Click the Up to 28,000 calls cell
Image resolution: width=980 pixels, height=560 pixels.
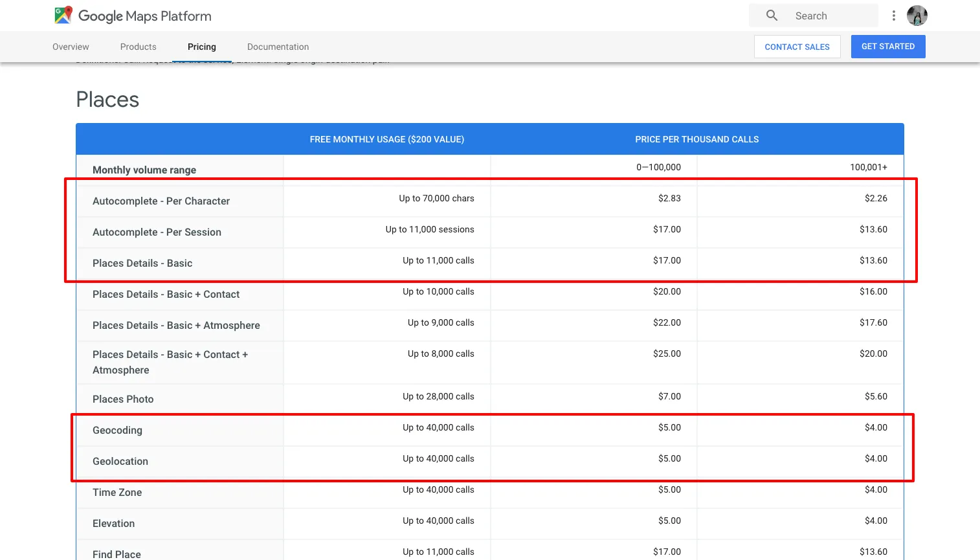(439, 396)
